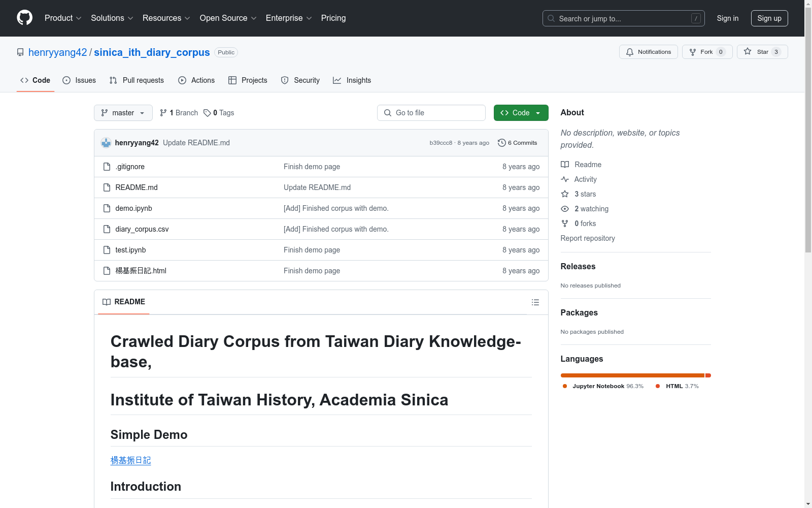
Task: Click the orange dot beside Jupyter Notebook
Action: click(x=565, y=386)
